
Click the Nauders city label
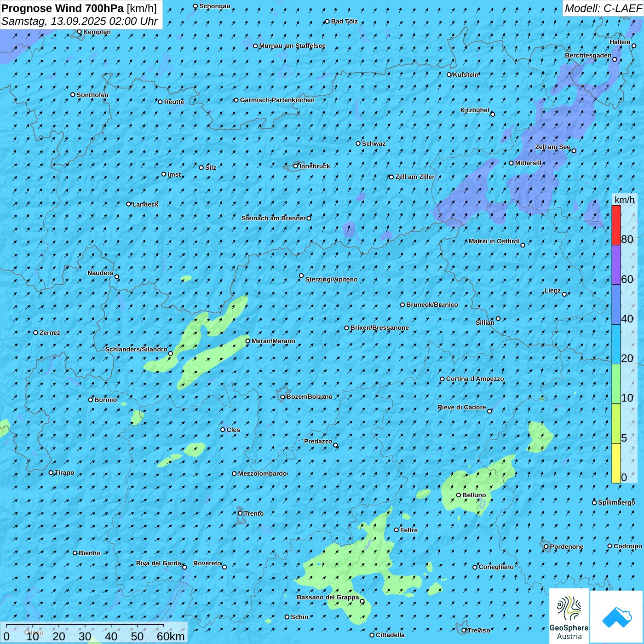coord(100,273)
